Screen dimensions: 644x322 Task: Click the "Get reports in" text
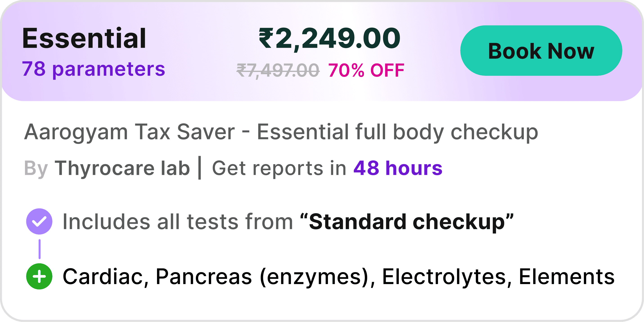tap(279, 168)
